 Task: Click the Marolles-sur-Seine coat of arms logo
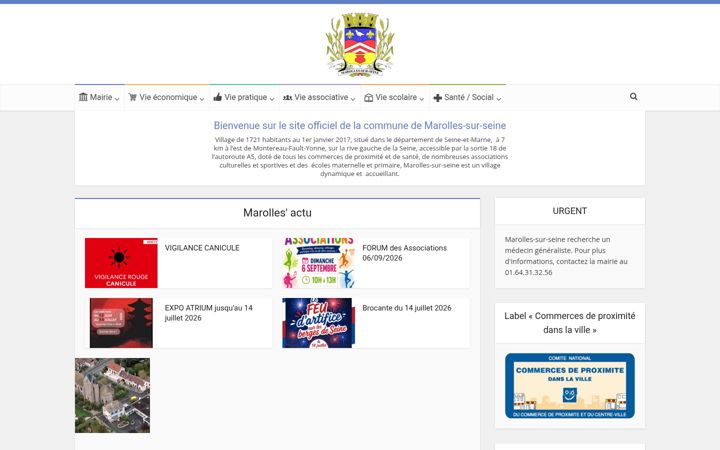coord(360,45)
